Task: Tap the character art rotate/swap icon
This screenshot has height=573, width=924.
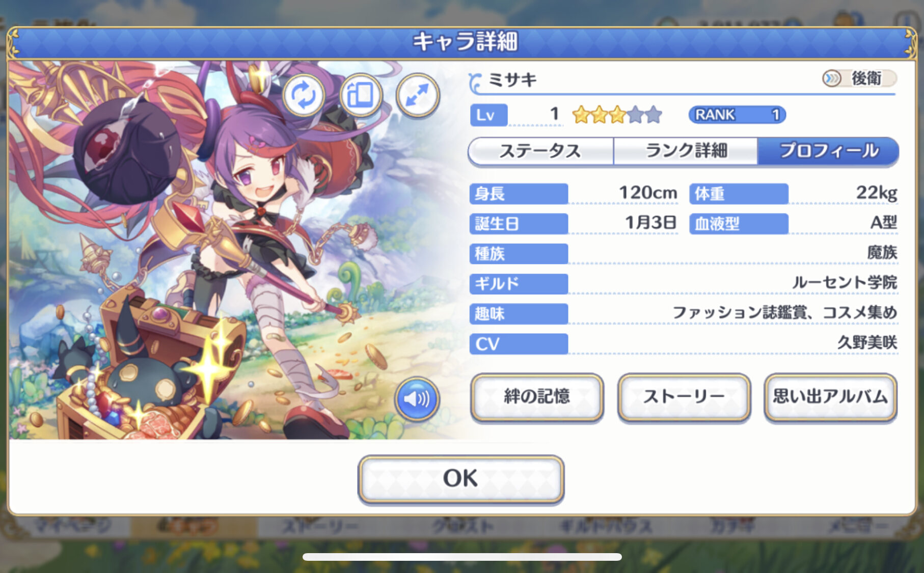Action: (x=304, y=95)
